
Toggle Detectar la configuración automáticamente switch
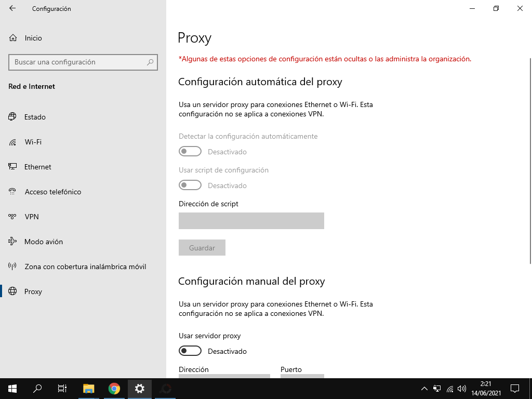click(190, 151)
